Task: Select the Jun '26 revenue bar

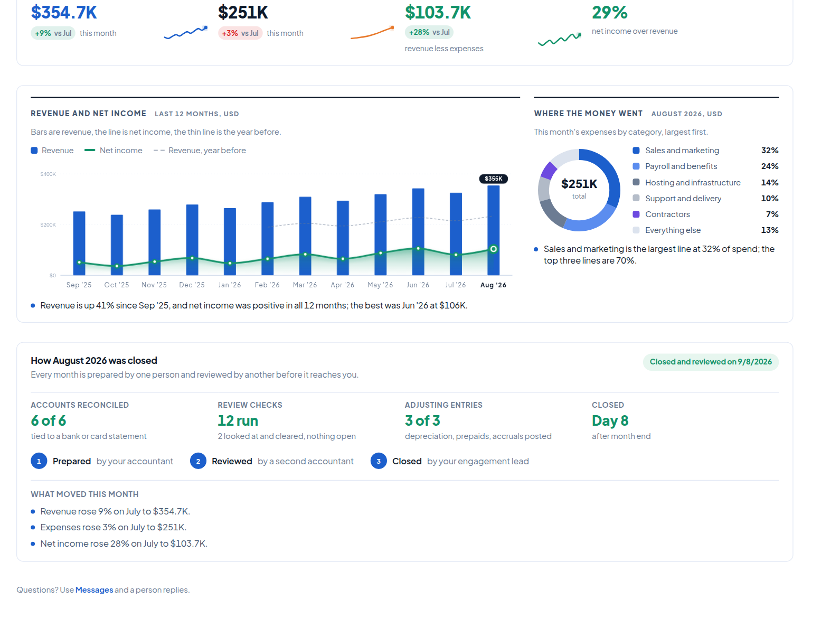Action: tap(418, 232)
